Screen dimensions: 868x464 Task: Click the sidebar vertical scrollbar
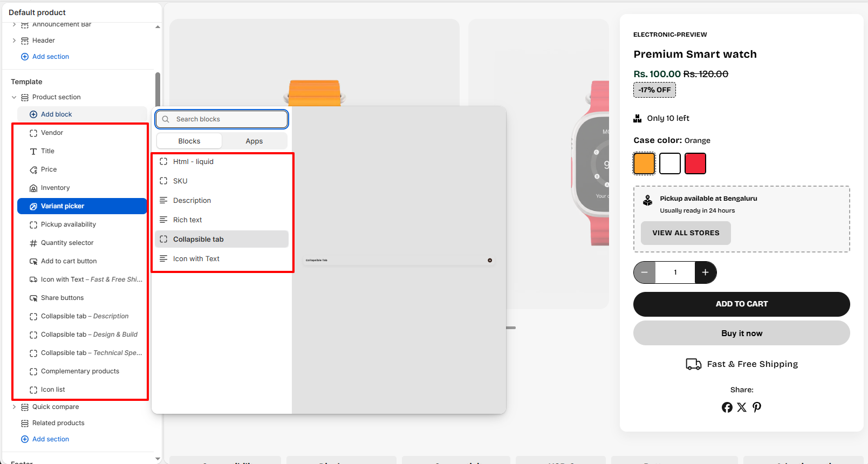coord(158,90)
